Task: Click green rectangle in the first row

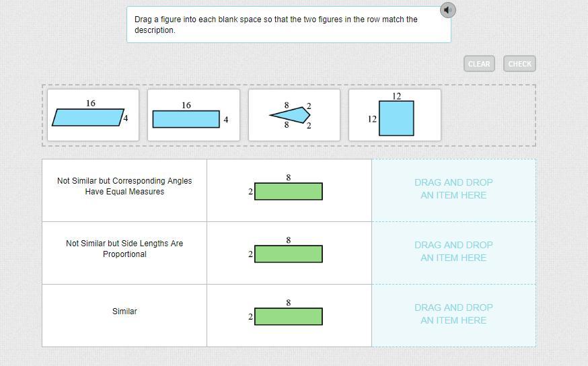Action: (288, 192)
